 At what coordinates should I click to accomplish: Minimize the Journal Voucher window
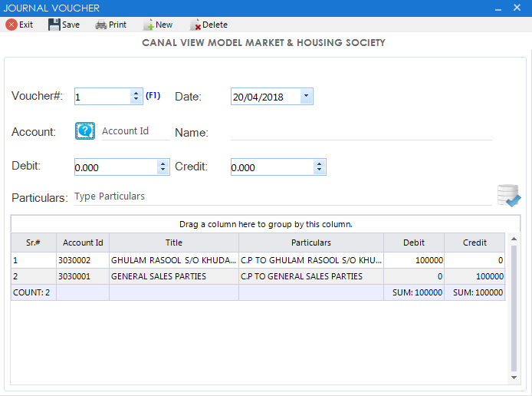(498, 8)
